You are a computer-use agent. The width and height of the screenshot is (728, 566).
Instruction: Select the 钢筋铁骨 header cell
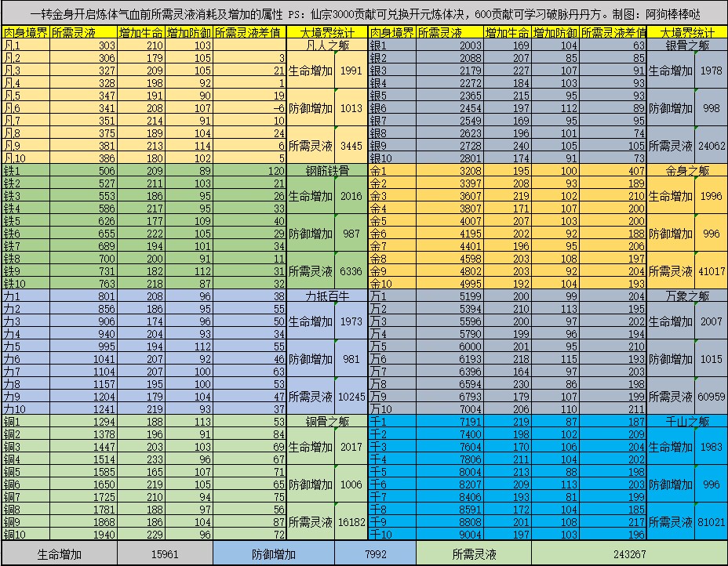coord(327,170)
